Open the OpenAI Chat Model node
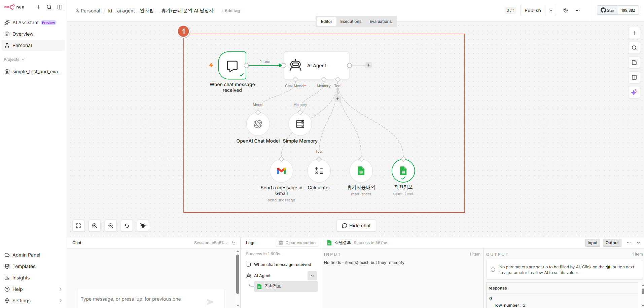 click(258, 124)
